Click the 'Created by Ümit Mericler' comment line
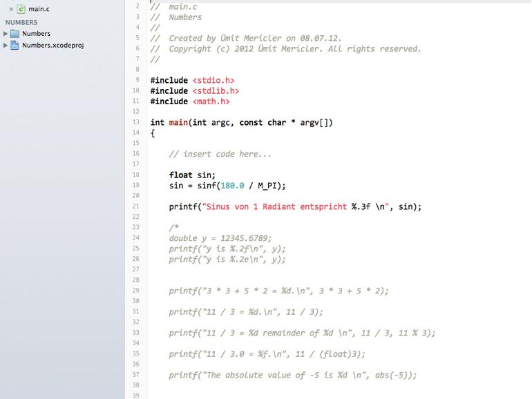532x399 pixels. (246, 38)
